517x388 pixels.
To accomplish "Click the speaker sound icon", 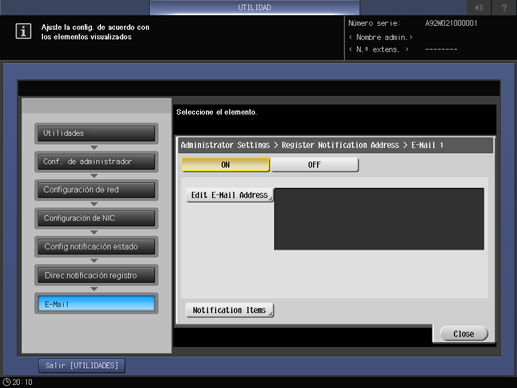I will point(479,7).
